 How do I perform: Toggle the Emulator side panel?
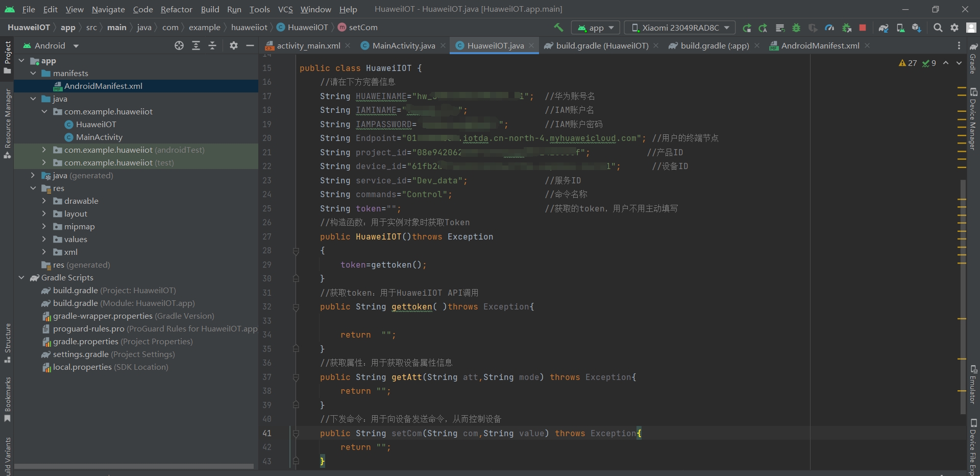pos(973,384)
